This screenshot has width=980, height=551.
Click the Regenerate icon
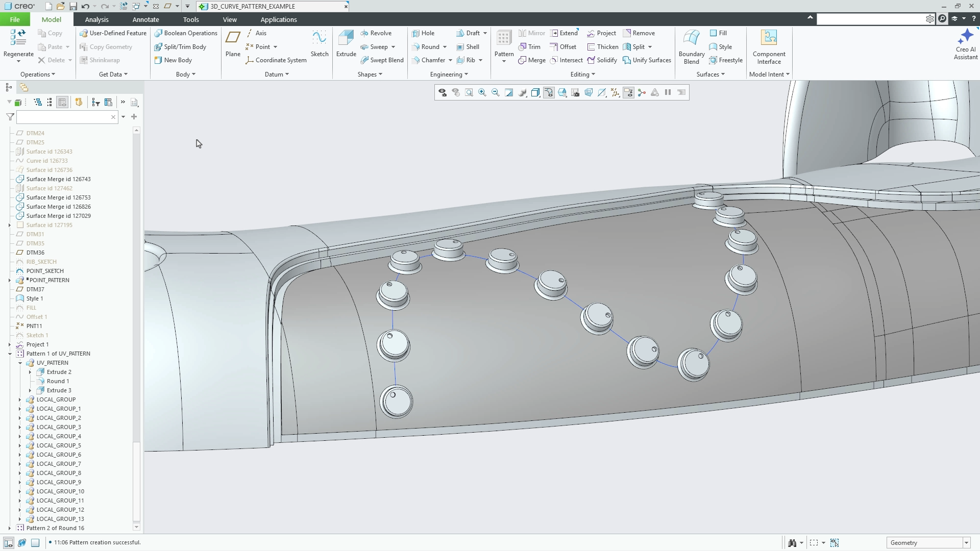pos(18,38)
